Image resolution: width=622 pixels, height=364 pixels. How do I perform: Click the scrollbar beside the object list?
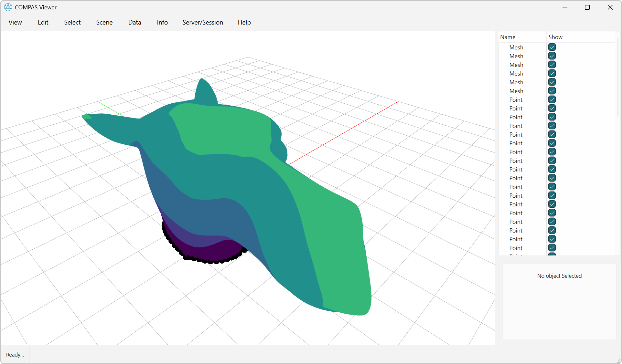tap(618, 78)
